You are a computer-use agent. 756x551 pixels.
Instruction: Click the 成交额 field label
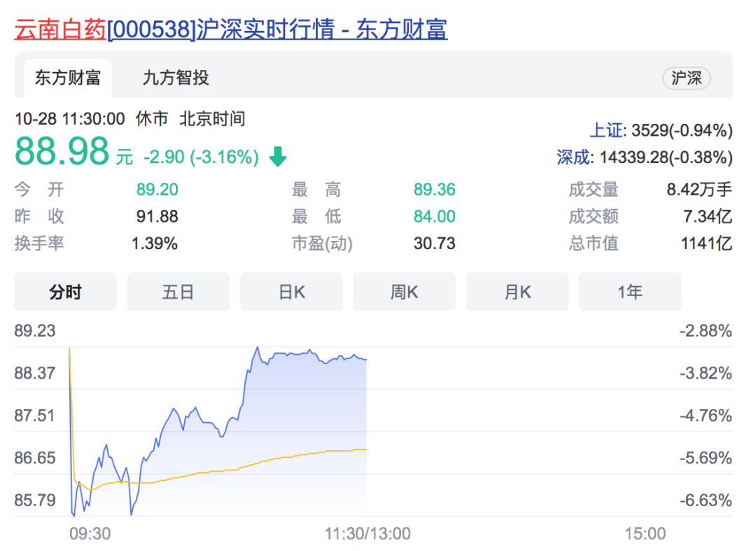coord(594,216)
